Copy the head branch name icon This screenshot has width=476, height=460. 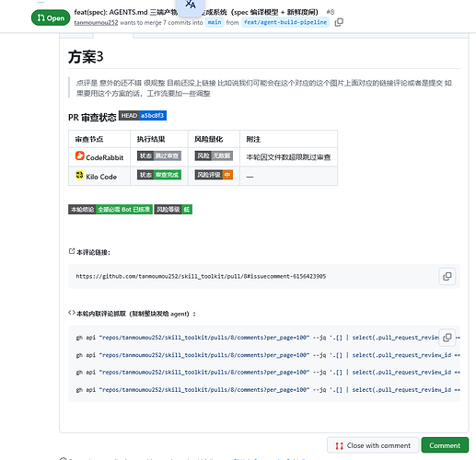339,22
